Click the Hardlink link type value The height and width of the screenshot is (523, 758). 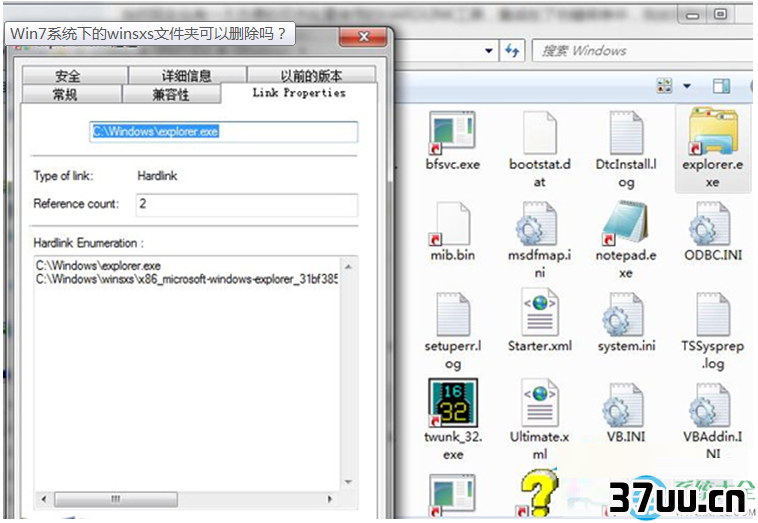tap(157, 176)
